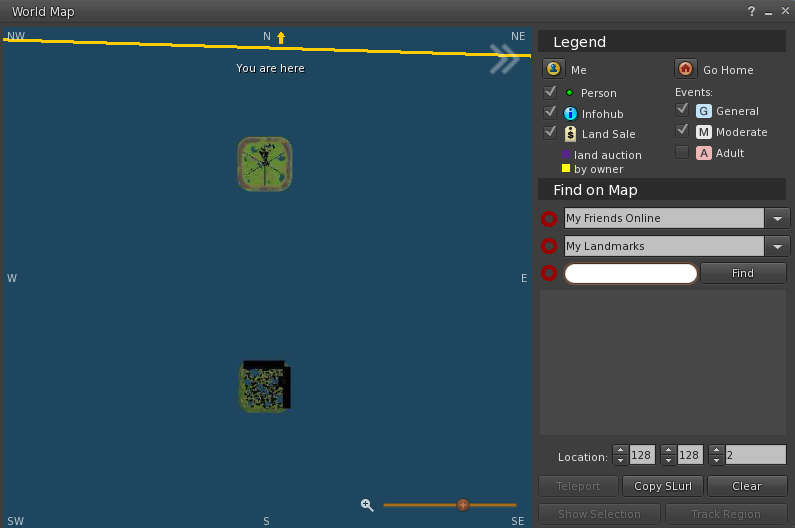Click red circle beside search field
The image size is (795, 528).
[x=549, y=273]
